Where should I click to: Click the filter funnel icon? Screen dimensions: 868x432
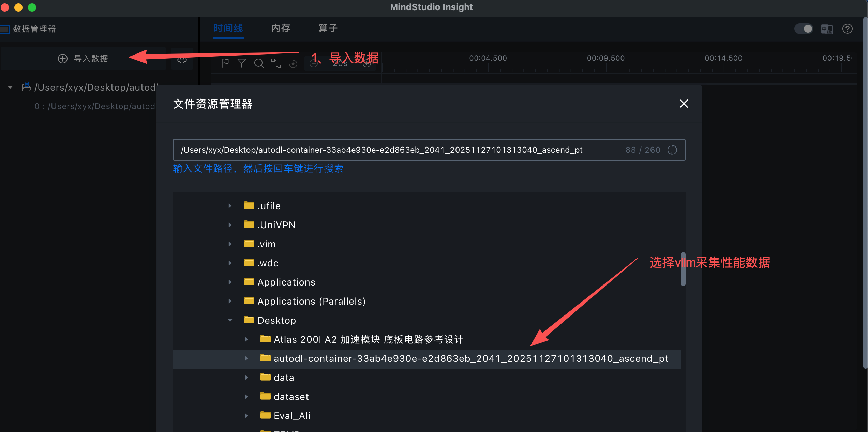[x=241, y=63]
